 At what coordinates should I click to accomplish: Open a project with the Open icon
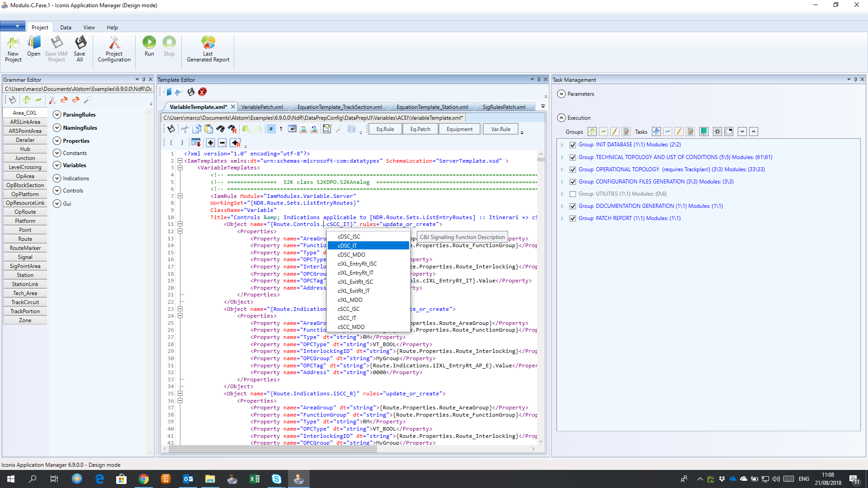pos(33,47)
